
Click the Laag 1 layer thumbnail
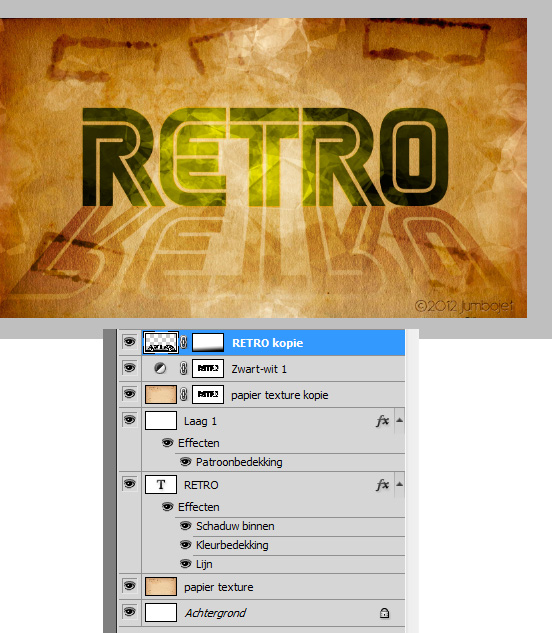(161, 420)
